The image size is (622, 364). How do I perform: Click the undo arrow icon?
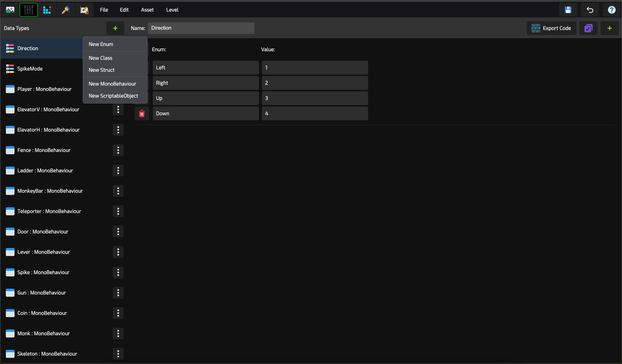590,10
